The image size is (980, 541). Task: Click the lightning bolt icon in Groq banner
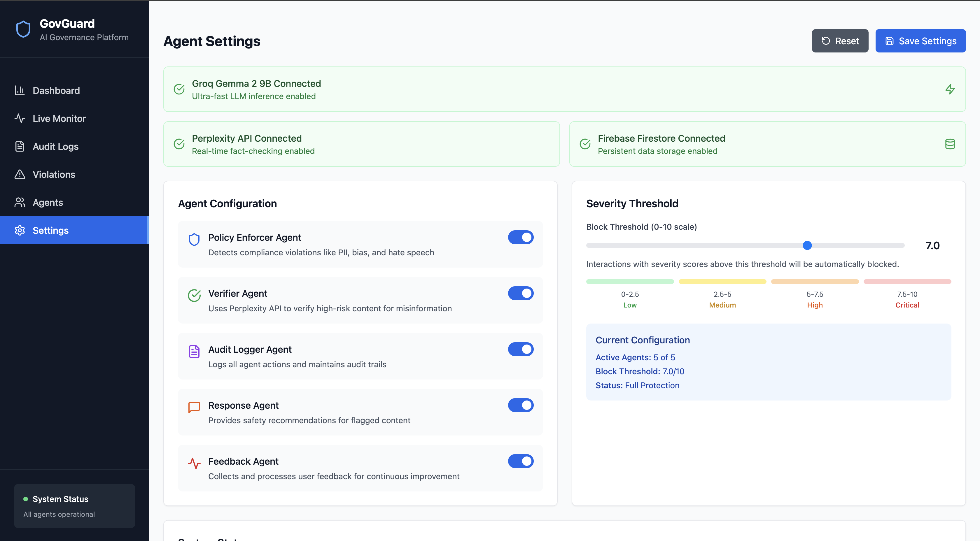click(950, 89)
